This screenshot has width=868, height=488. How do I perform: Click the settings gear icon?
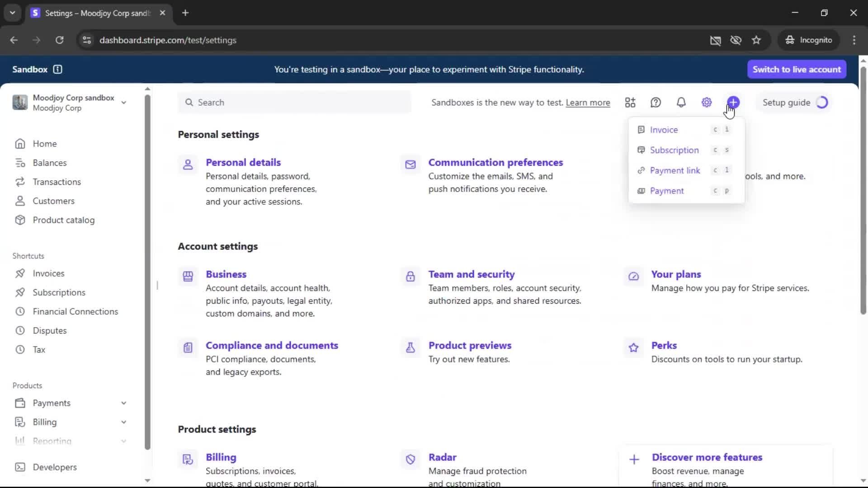(707, 103)
